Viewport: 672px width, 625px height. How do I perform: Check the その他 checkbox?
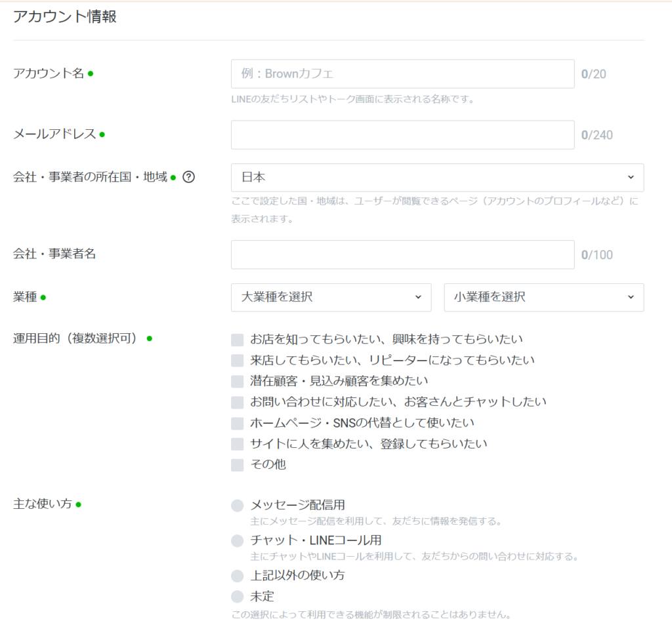[x=238, y=465]
